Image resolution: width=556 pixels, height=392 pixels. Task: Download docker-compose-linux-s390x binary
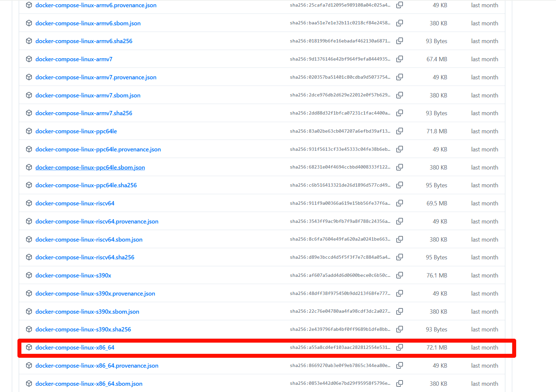click(73, 275)
